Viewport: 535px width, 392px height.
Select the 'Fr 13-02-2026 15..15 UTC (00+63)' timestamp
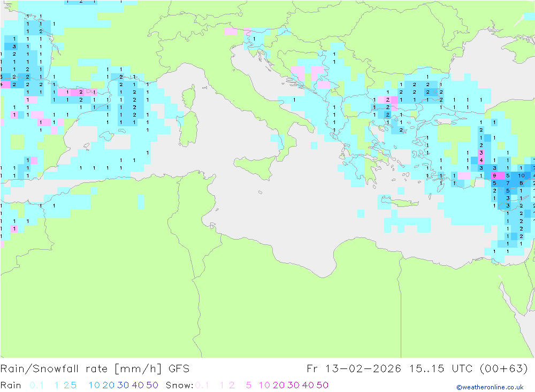pos(417,369)
